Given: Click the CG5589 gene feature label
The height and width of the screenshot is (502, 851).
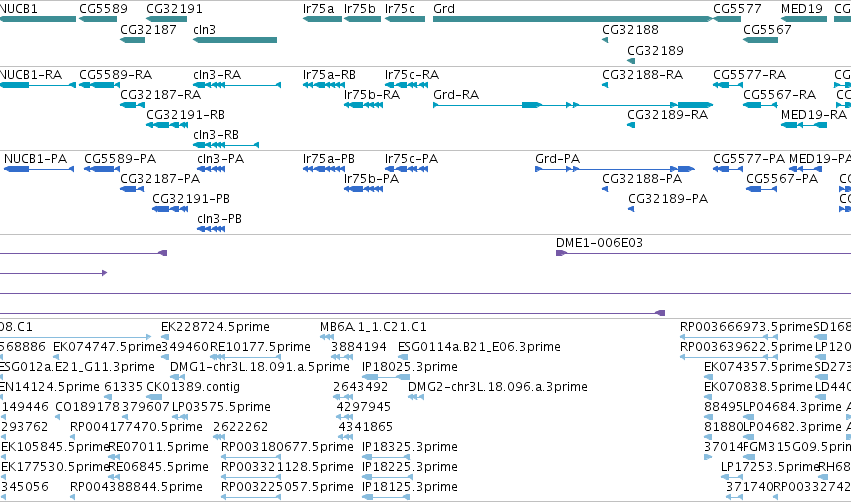Looking at the screenshot, I should (103, 9).
